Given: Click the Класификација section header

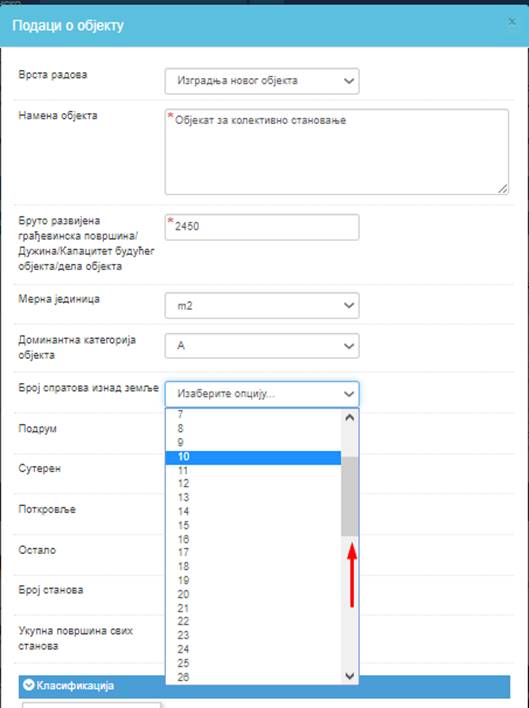Looking at the screenshot, I should 264,686.
